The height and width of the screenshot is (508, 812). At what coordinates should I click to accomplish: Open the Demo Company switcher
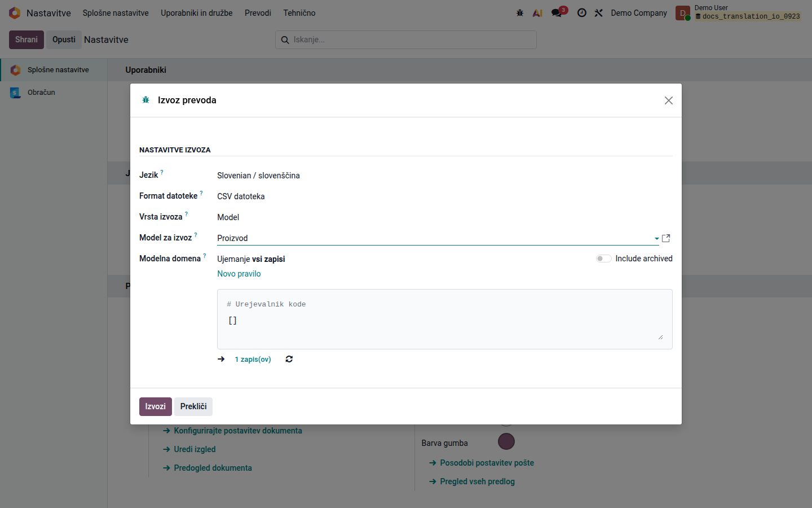click(x=639, y=13)
